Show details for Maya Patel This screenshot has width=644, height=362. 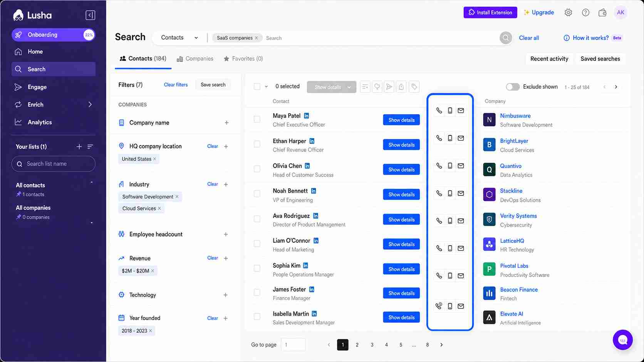(x=401, y=120)
